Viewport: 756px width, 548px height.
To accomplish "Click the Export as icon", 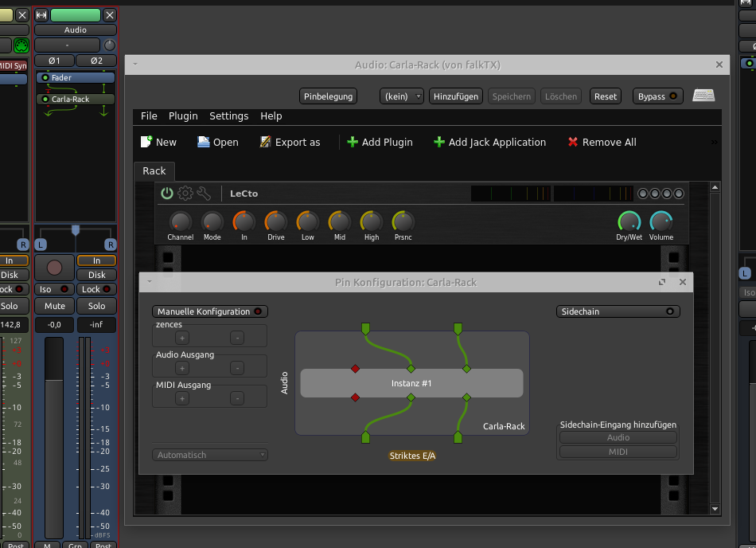I will pos(266,142).
